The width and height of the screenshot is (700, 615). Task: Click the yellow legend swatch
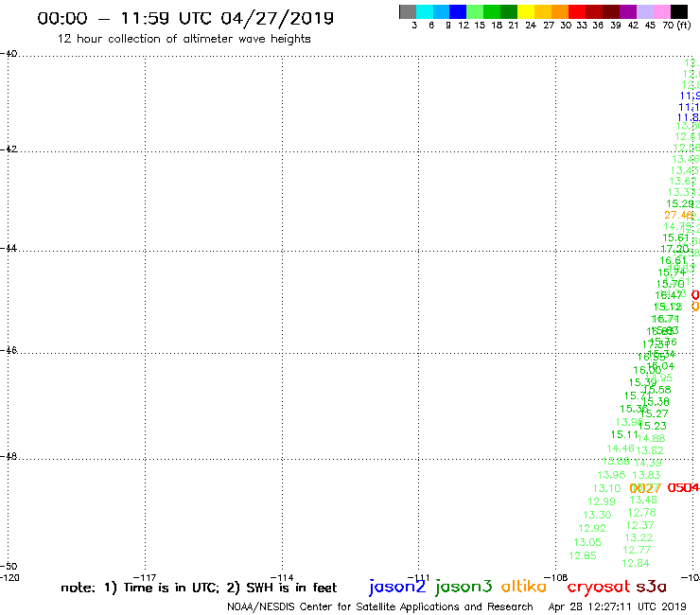tap(526, 11)
